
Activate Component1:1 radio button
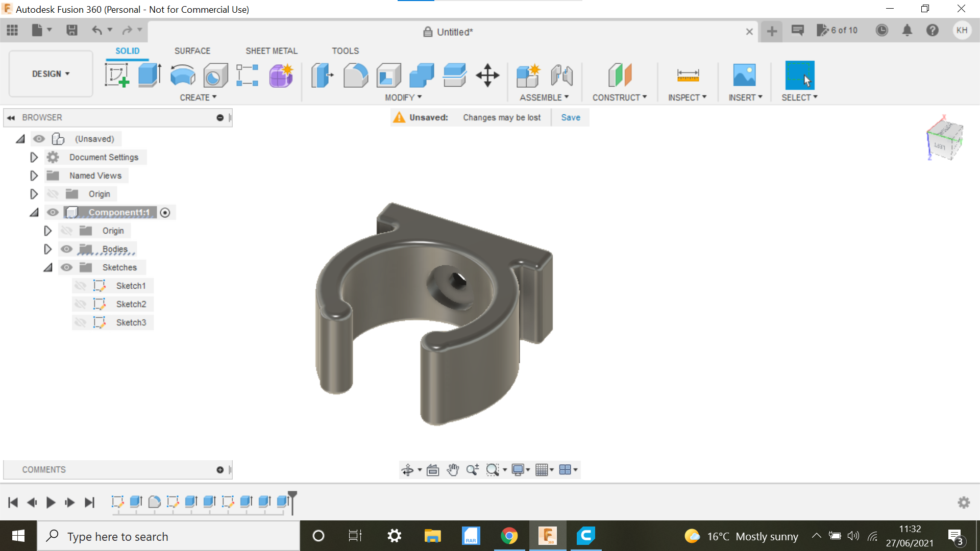(165, 213)
